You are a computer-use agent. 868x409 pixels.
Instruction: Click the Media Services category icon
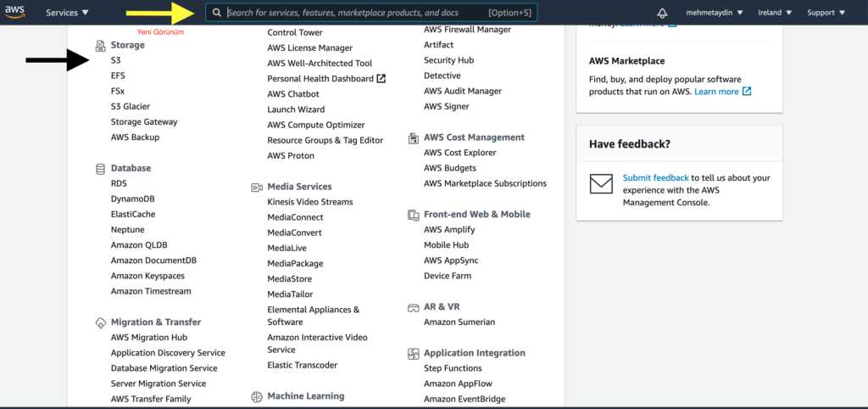click(256, 188)
